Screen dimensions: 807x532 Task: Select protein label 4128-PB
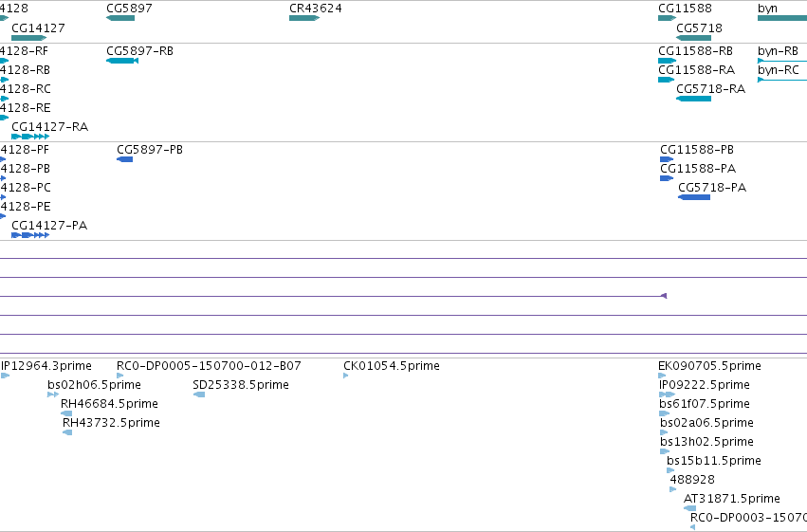(x=26, y=169)
